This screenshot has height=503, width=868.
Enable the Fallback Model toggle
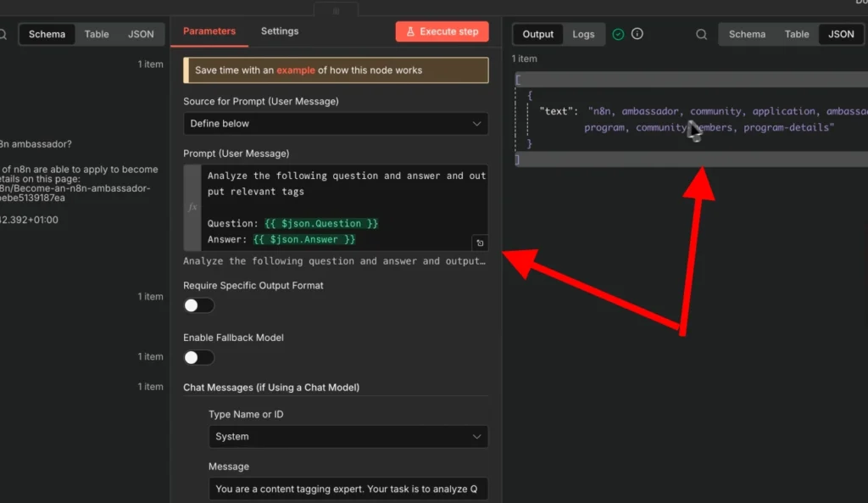click(x=198, y=357)
